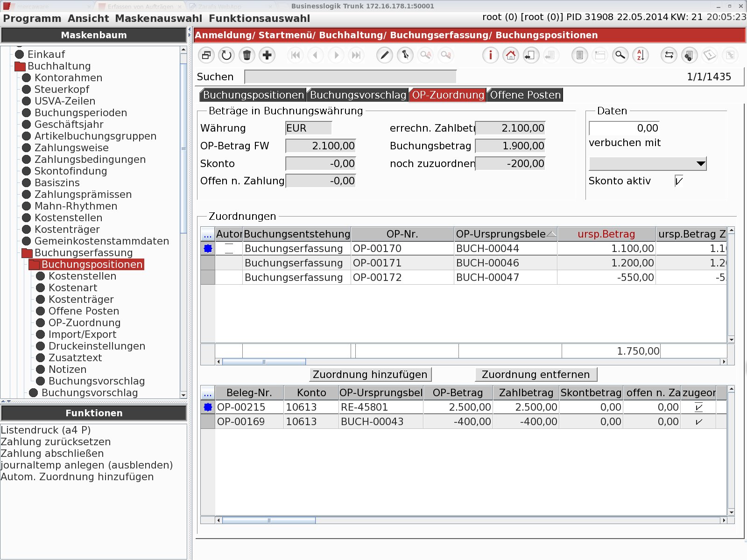Image resolution: width=747 pixels, height=560 pixels.
Task: Click the trash delete icon
Action: tap(247, 55)
